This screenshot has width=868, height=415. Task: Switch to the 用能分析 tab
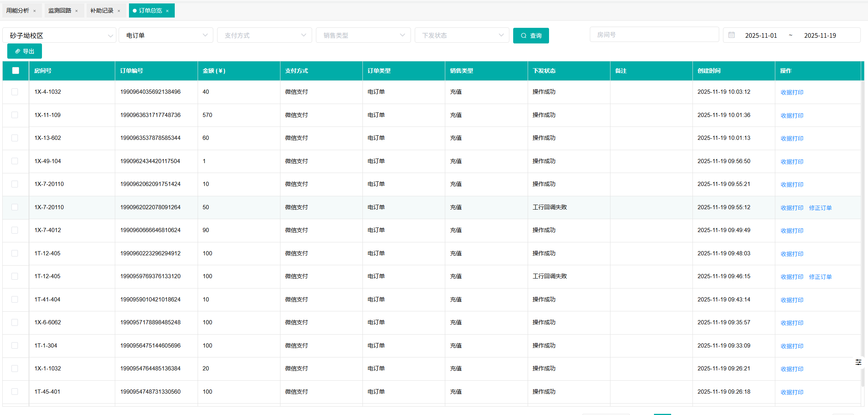coord(18,11)
